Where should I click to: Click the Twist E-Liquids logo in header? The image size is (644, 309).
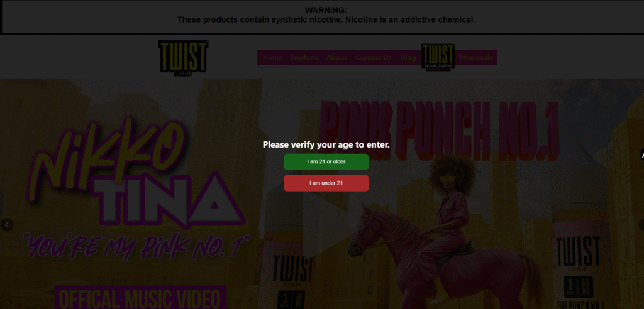point(183,57)
